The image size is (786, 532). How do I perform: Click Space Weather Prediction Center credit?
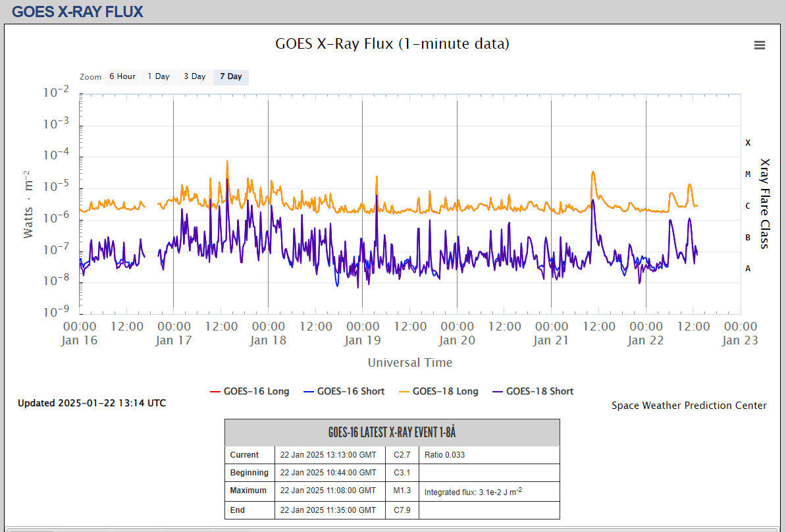tap(689, 406)
